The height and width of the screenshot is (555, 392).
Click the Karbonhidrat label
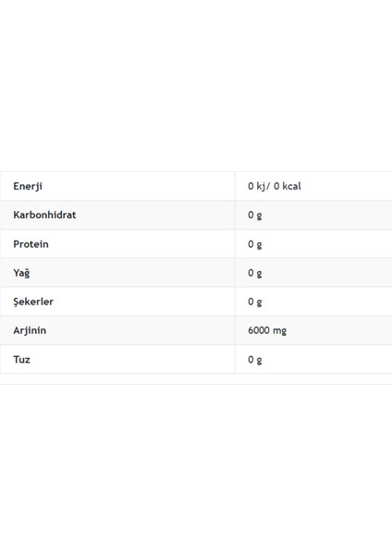click(x=44, y=215)
